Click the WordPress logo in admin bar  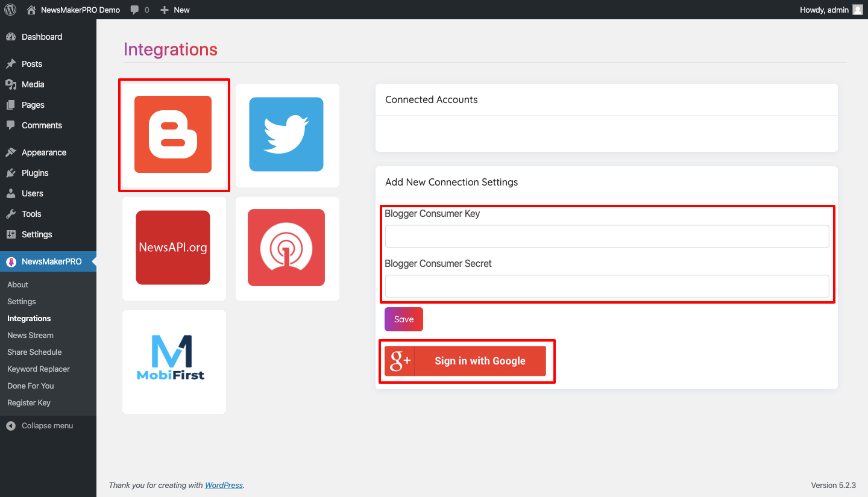coord(10,10)
